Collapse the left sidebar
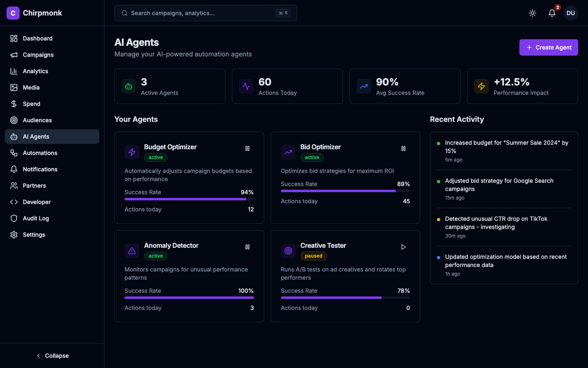The image size is (588, 368). (x=52, y=356)
